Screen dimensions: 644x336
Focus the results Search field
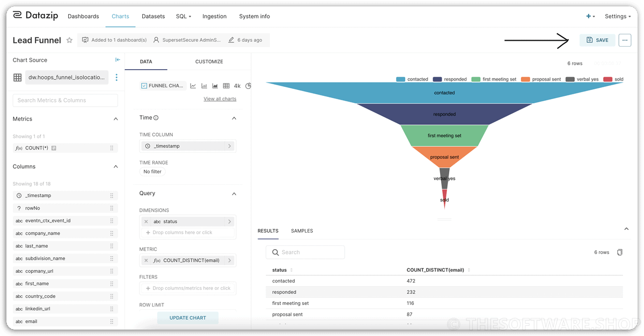305,252
